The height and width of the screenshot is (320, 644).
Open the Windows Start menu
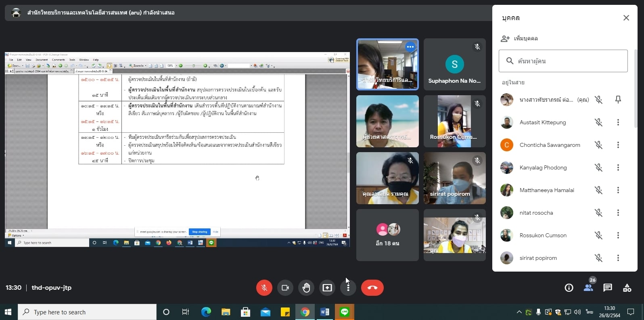pos(8,312)
